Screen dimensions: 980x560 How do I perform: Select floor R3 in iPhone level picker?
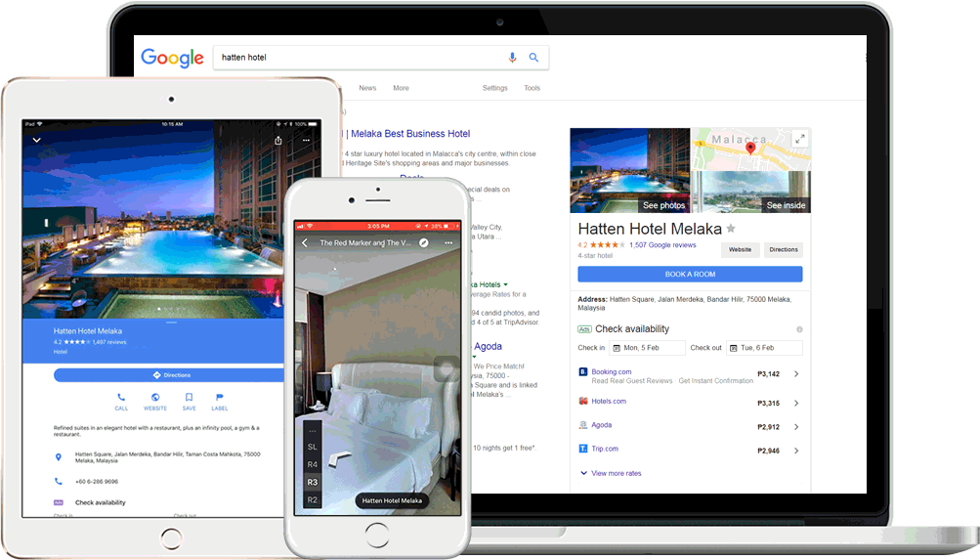(313, 482)
